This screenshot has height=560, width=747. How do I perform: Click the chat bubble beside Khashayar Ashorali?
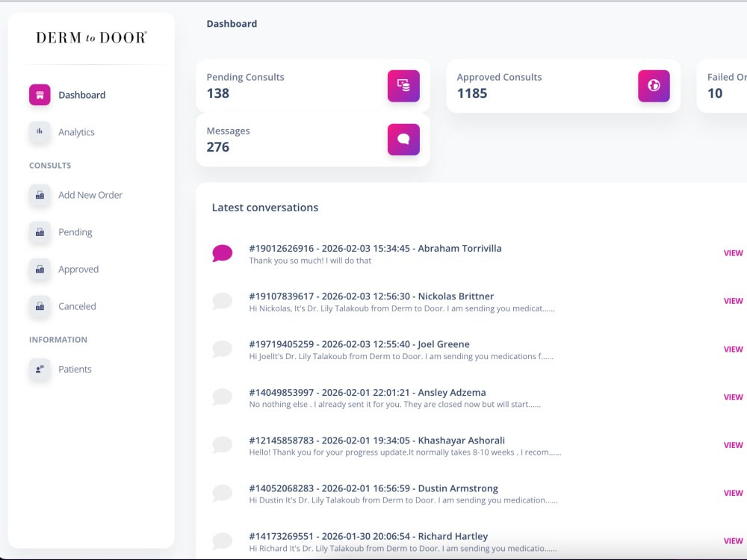(222, 445)
